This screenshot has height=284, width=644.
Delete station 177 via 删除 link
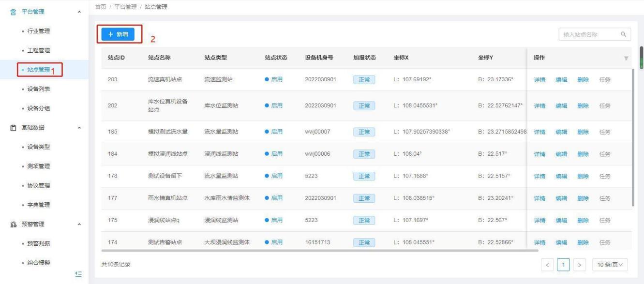point(583,198)
